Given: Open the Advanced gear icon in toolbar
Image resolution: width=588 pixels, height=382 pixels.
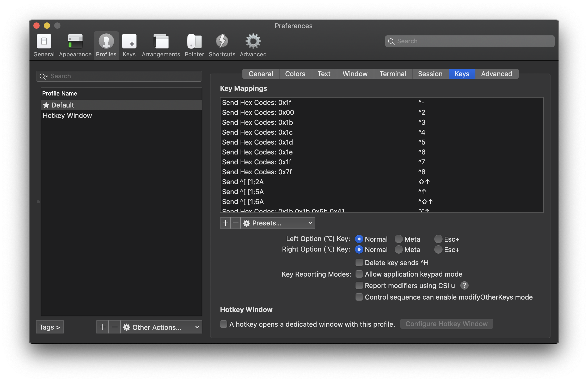Looking at the screenshot, I should (253, 42).
